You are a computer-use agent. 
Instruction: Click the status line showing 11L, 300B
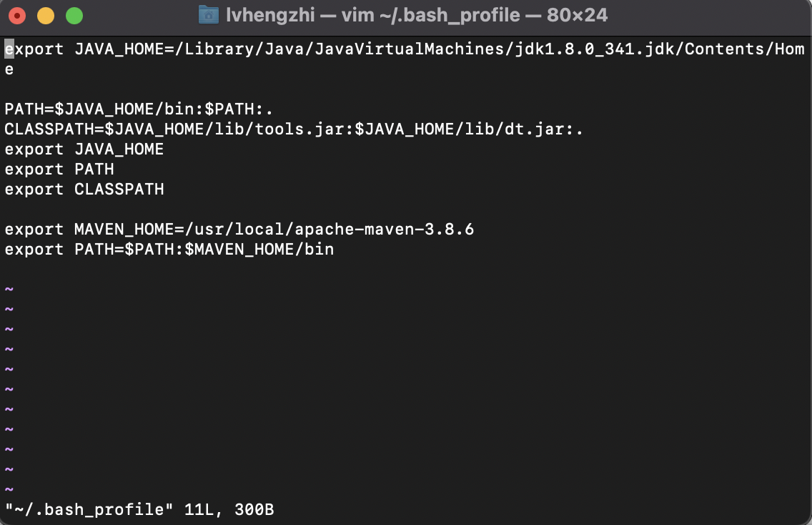click(139, 509)
